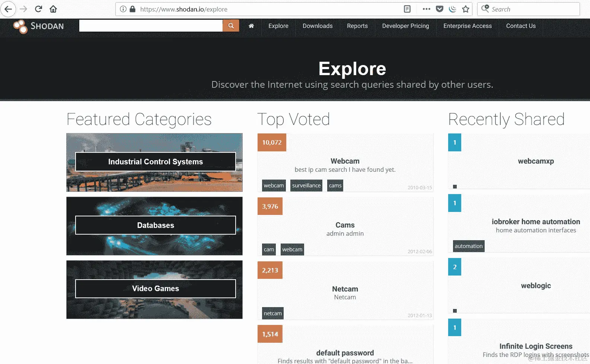Open the webcamxp recently shared query

(536, 161)
